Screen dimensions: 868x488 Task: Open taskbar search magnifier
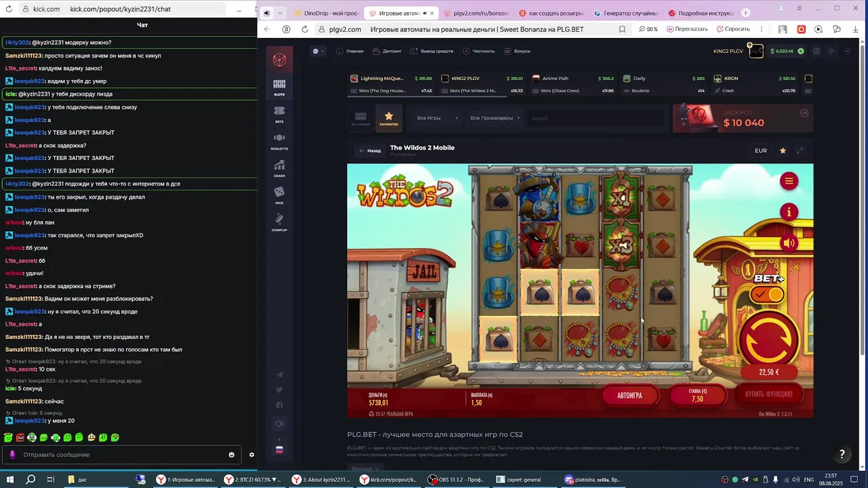31,480
